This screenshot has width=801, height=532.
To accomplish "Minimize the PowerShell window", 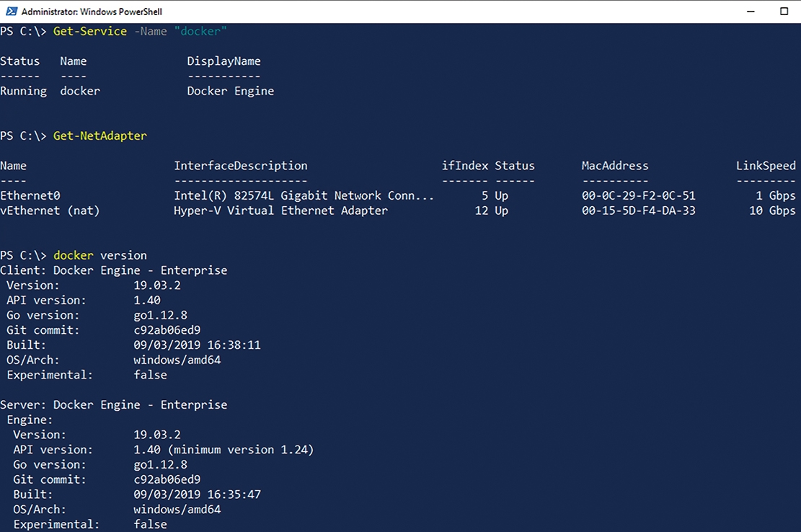I will (751, 12).
